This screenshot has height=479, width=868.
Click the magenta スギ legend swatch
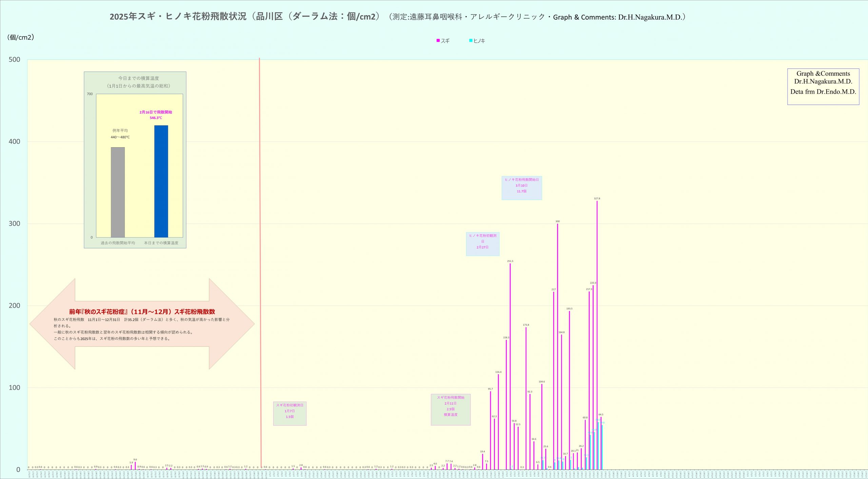tap(438, 40)
